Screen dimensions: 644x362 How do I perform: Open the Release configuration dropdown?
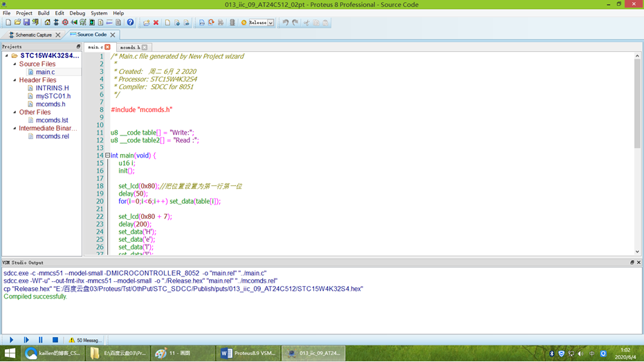point(270,23)
